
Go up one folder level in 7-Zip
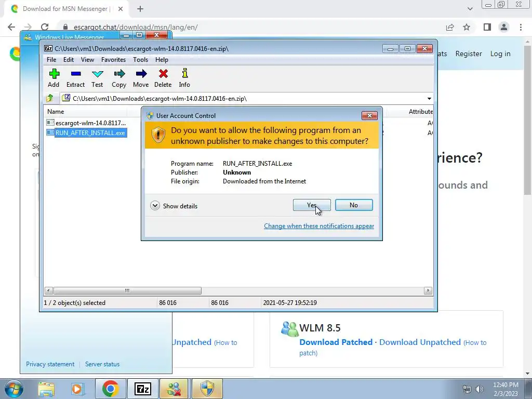50,98
